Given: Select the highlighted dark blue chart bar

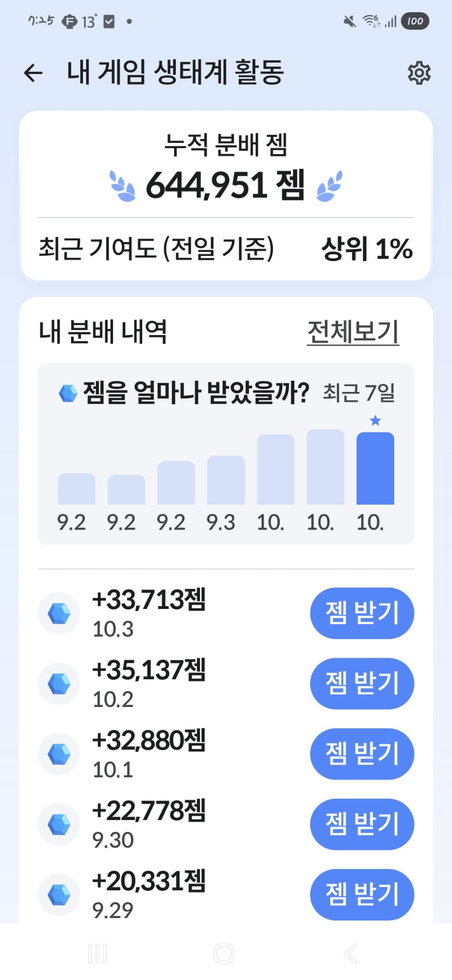Looking at the screenshot, I should click(375, 468).
